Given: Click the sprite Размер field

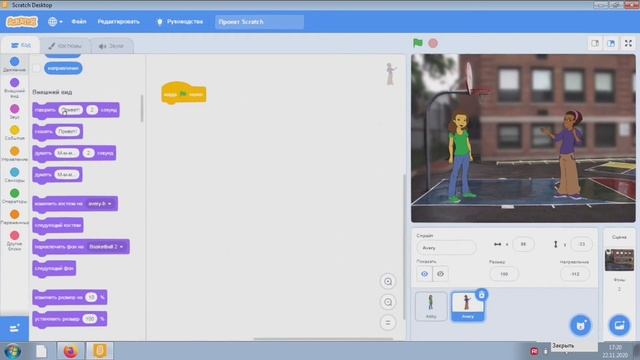Looking at the screenshot, I should 504,274.
